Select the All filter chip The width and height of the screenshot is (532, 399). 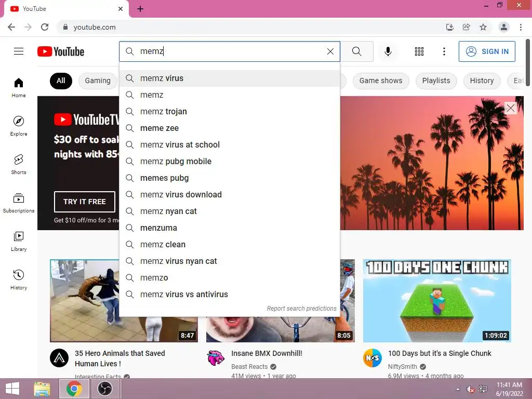61,81
